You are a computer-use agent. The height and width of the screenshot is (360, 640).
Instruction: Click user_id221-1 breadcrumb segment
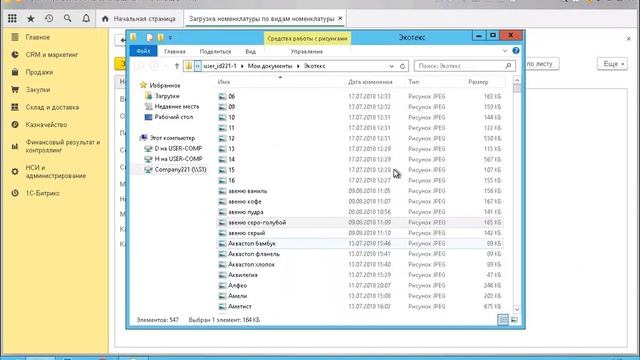220,66
